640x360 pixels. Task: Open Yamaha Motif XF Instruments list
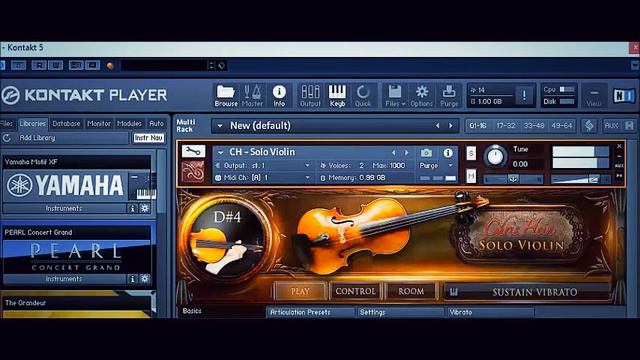tap(64, 208)
